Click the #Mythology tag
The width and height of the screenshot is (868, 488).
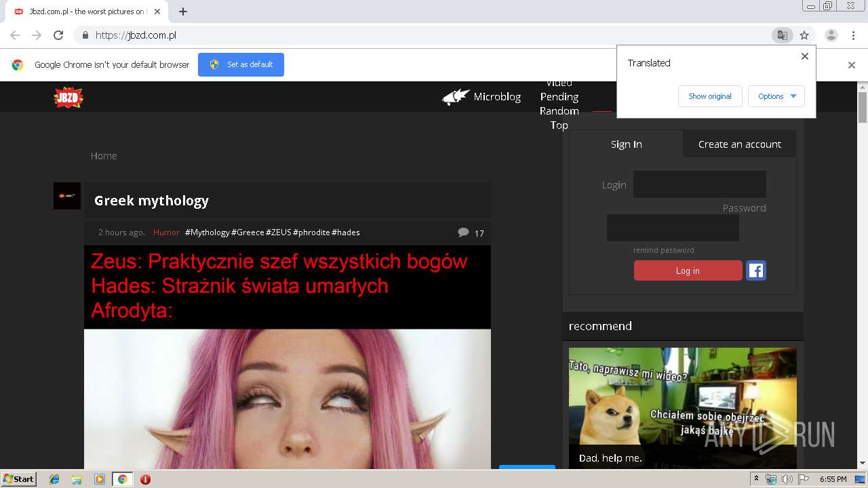pos(208,232)
